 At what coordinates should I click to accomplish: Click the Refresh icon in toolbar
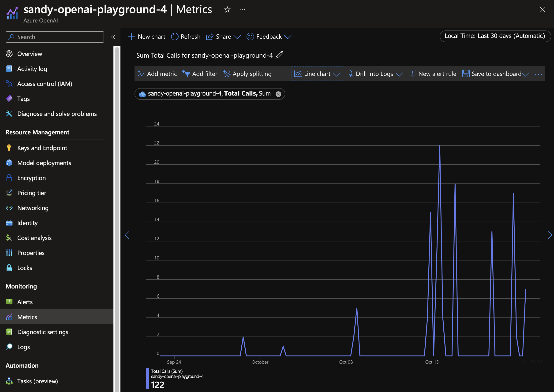pyautogui.click(x=174, y=37)
